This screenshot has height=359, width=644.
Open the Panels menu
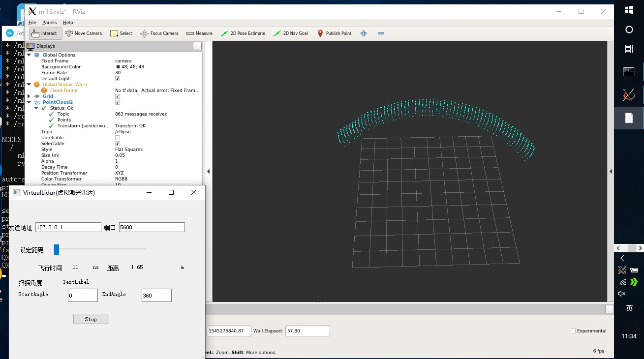tap(49, 23)
